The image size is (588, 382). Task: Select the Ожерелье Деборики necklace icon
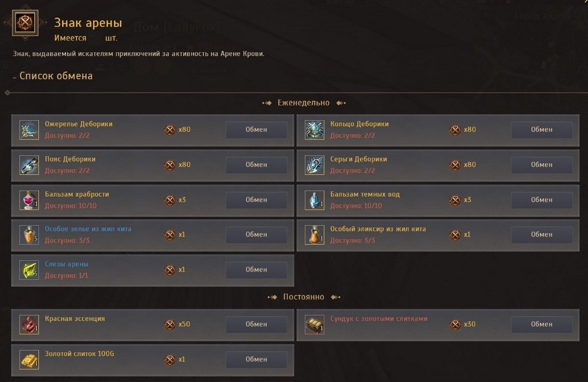29,130
